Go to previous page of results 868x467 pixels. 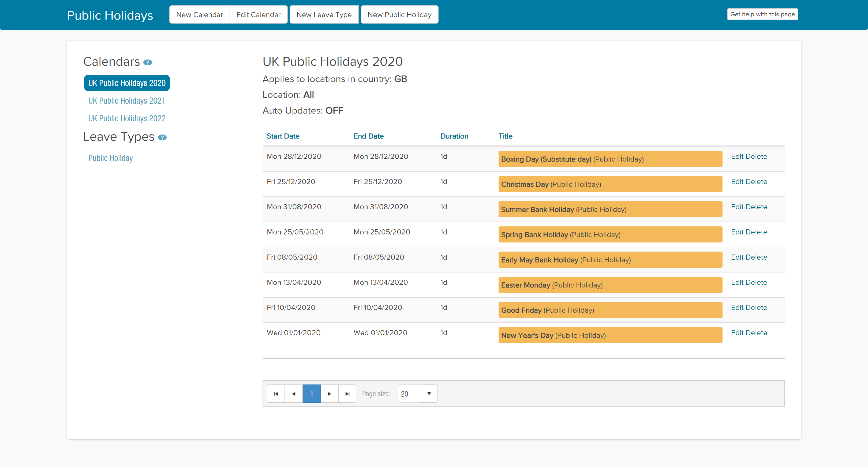[x=294, y=394]
